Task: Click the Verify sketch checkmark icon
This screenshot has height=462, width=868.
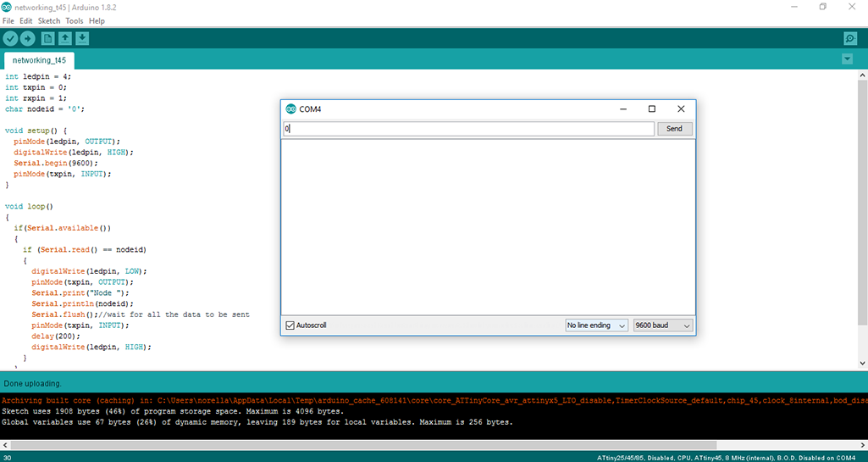Action: (10, 38)
